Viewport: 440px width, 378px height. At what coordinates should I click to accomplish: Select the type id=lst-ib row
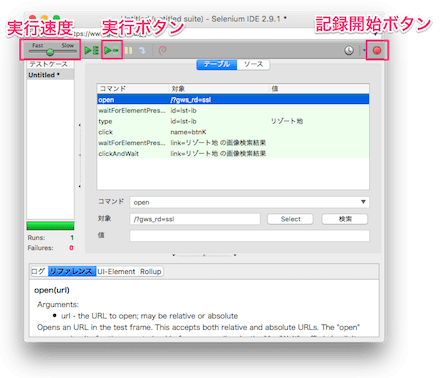[x=233, y=121]
